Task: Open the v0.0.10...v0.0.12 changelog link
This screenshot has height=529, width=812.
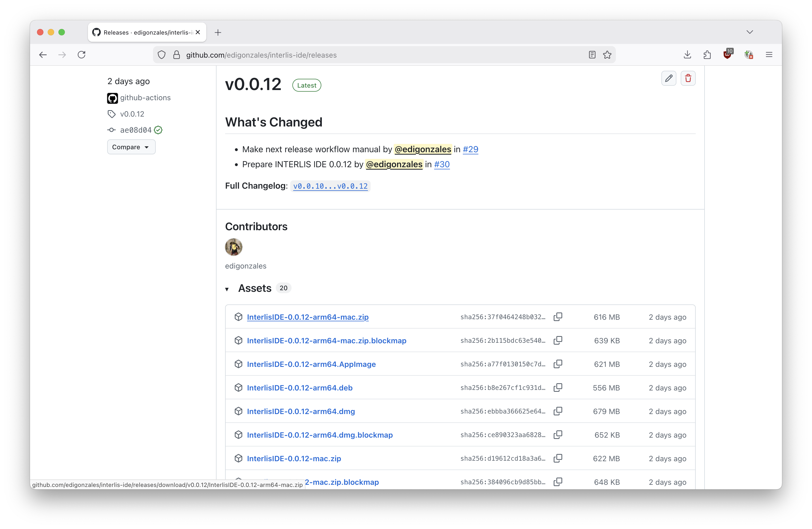Action: pos(330,186)
